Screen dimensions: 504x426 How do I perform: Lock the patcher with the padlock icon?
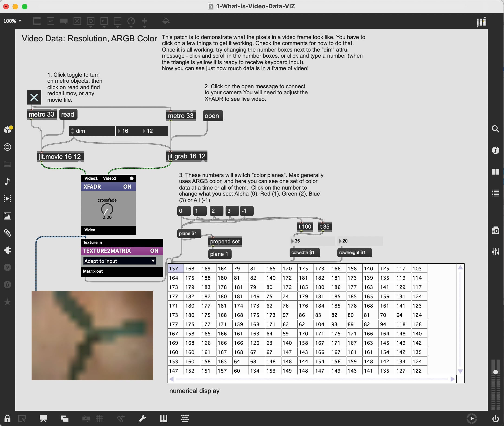click(7, 419)
